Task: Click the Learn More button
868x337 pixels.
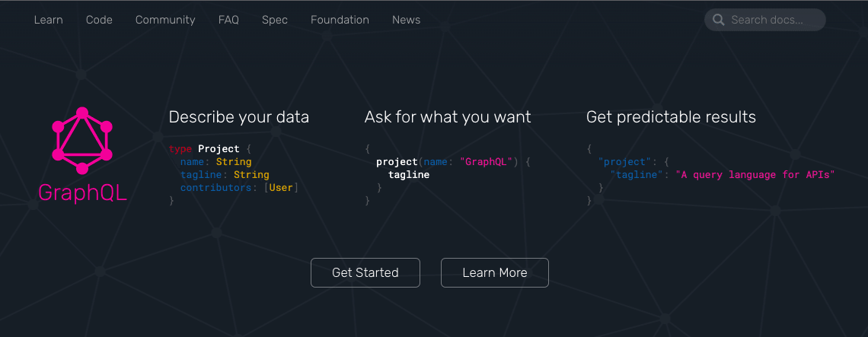Action: 495,272
